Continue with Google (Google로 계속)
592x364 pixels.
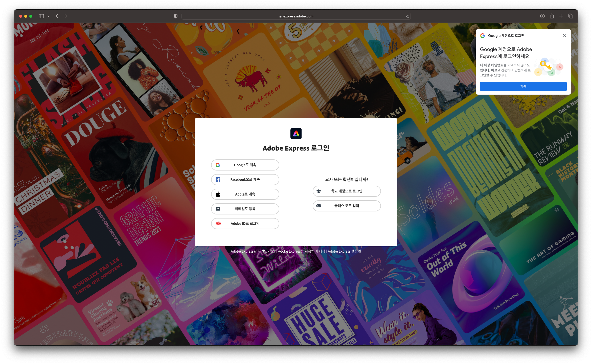(x=245, y=165)
